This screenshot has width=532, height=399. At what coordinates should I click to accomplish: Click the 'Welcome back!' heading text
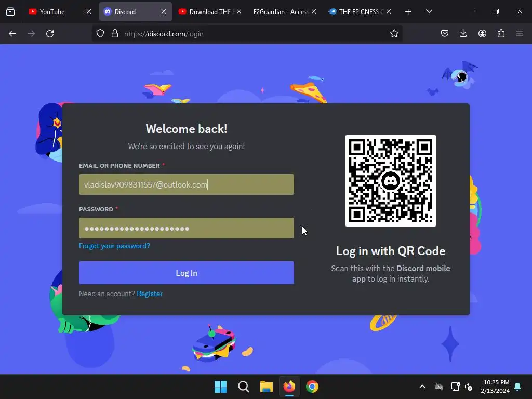coord(187,129)
